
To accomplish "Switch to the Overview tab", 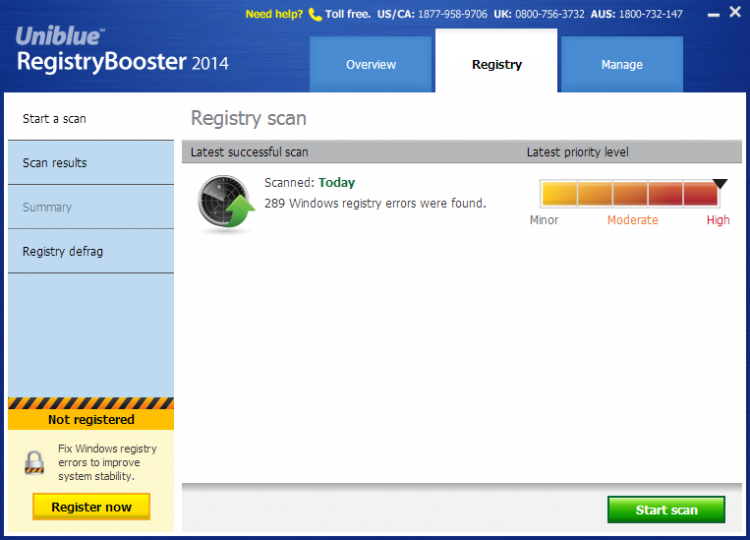I will [x=371, y=64].
